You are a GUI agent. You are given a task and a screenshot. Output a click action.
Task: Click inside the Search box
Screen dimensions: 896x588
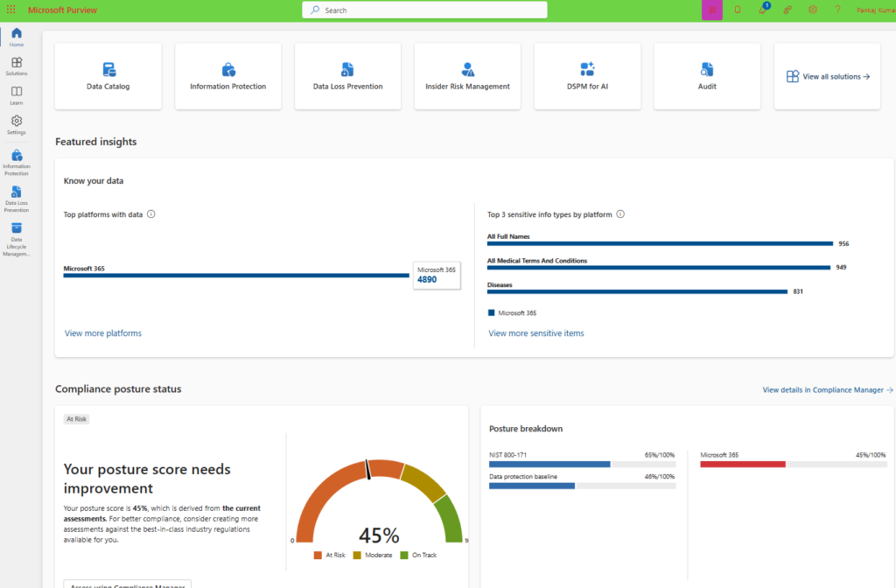pyautogui.click(x=424, y=10)
